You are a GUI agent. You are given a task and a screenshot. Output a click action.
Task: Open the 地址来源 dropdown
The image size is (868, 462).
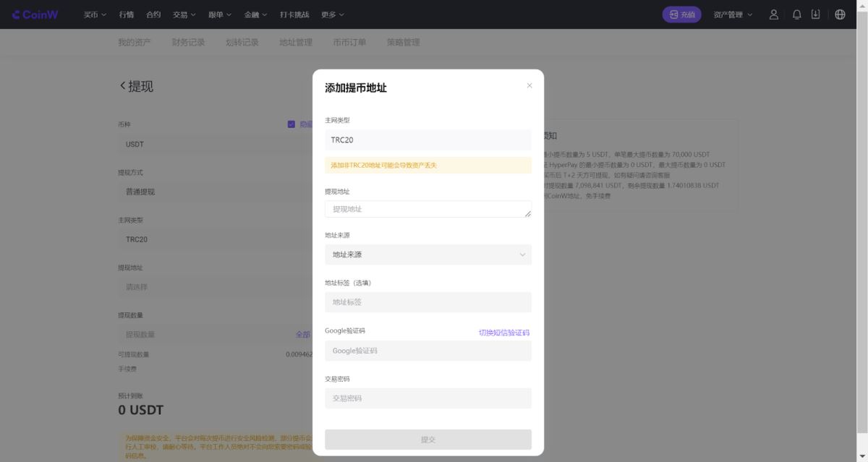(427, 254)
